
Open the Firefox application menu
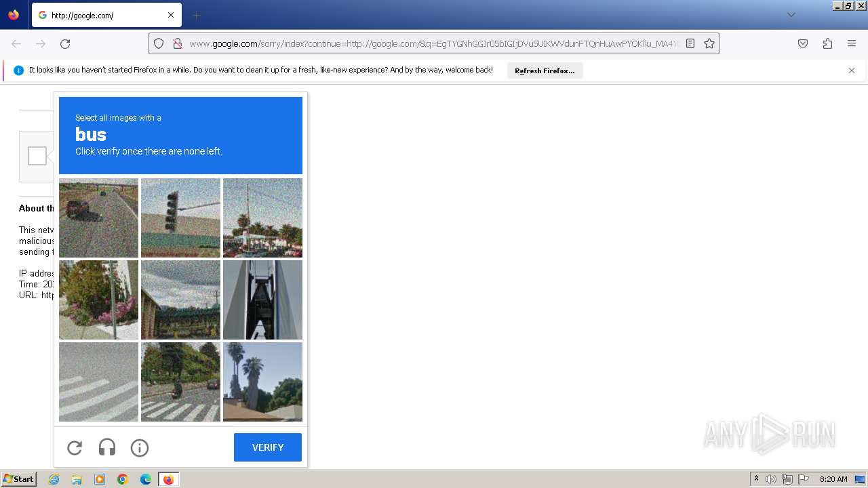[852, 43]
